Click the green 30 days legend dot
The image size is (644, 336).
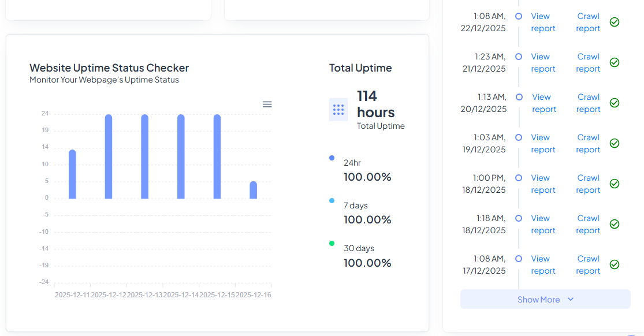tap(332, 243)
